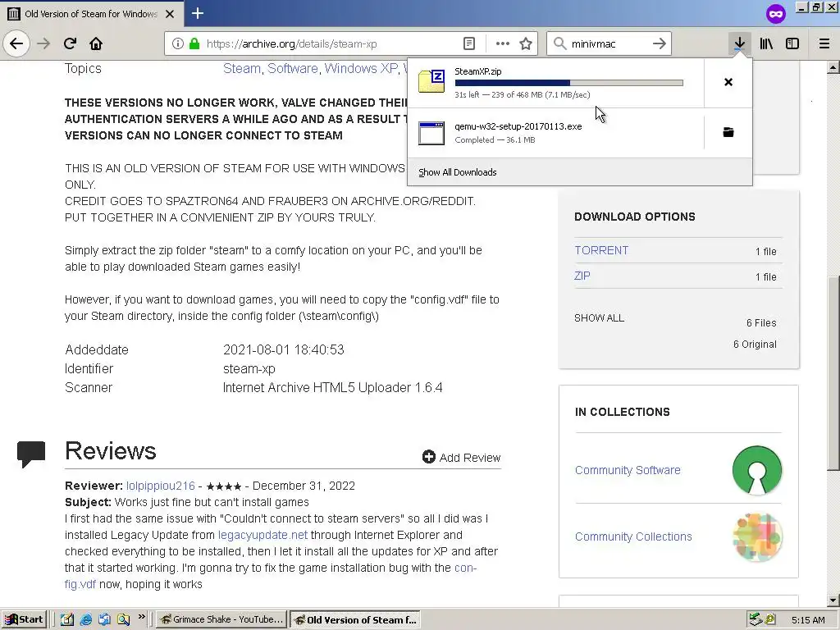The height and width of the screenshot is (630, 840).
Task: Close the Old Version of Steam tab
Action: [x=170, y=14]
